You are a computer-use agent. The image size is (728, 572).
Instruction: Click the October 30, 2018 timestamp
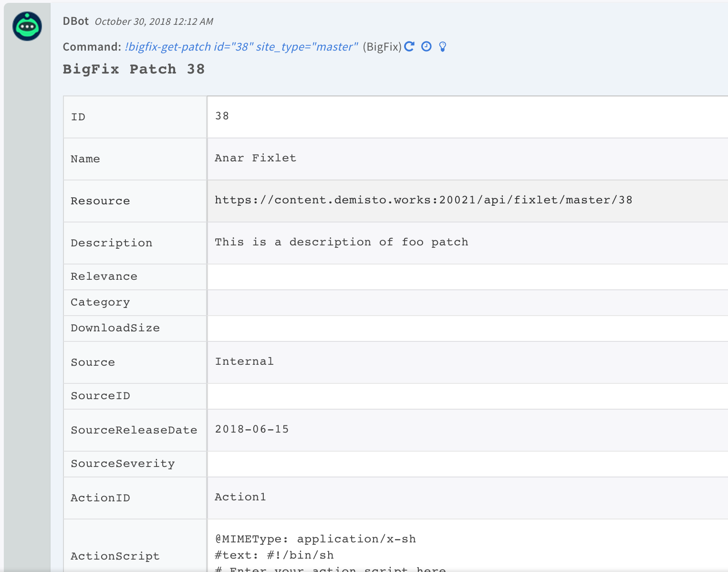tap(154, 21)
